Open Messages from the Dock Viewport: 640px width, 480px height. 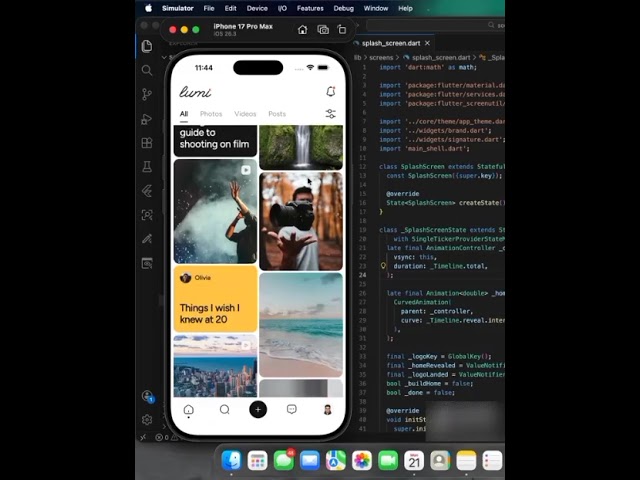(284, 460)
